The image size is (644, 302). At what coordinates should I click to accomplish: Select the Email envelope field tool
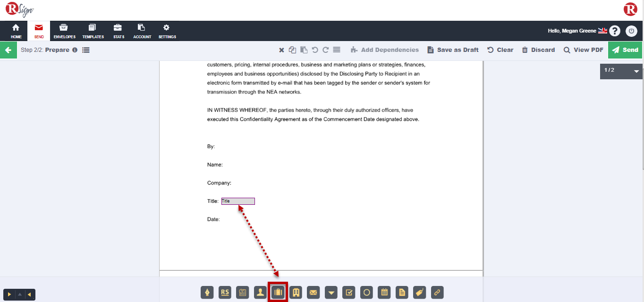click(314, 293)
